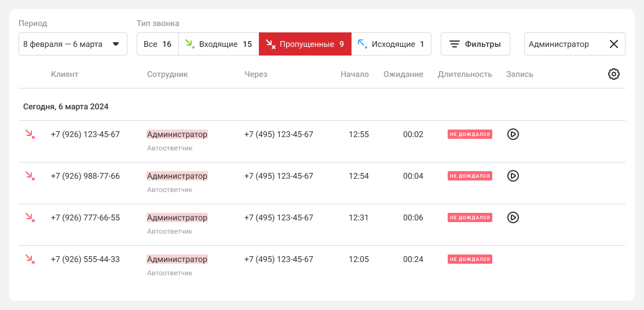Click missed call icon for +7 (926) 555-44-33
Image resolution: width=644 pixels, height=310 pixels.
[30, 259]
